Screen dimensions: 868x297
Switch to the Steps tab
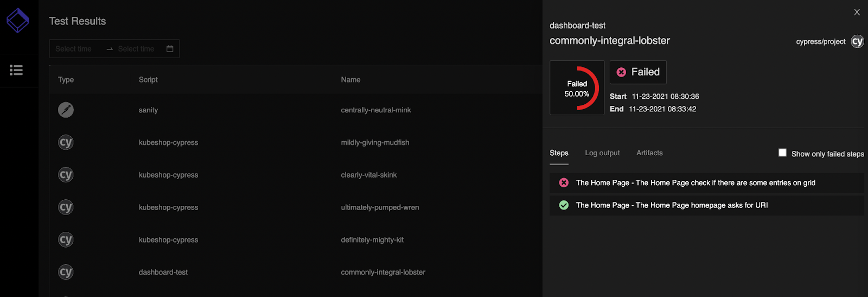pos(559,153)
